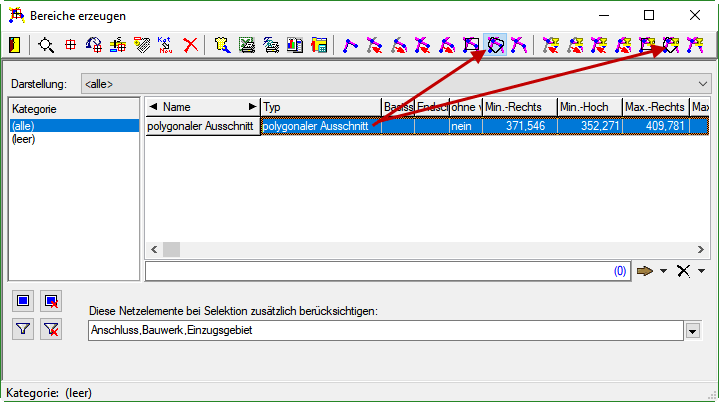Image resolution: width=719 pixels, height=402 pixels.
Task: Click the blue square deselect button
Action: 51,300
